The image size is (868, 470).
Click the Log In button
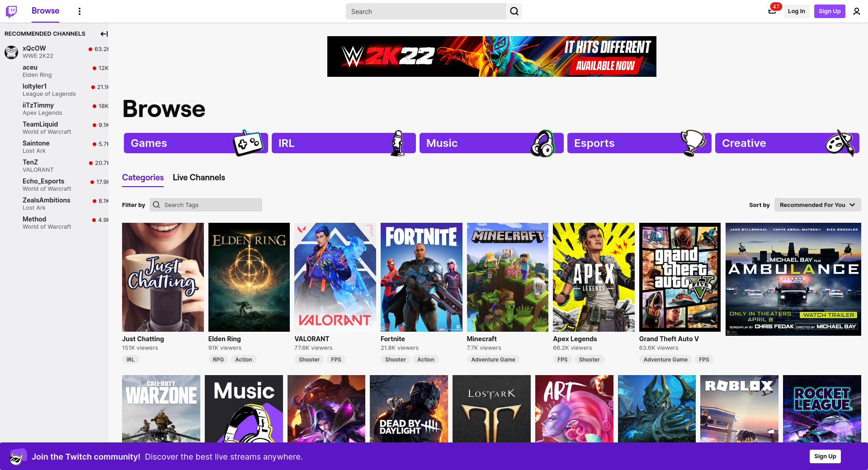coord(796,11)
